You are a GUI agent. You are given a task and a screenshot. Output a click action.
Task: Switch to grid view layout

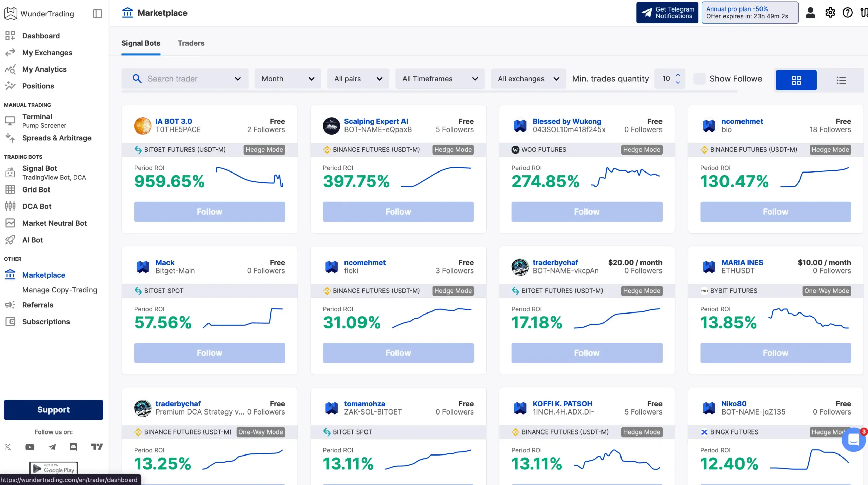[796, 80]
